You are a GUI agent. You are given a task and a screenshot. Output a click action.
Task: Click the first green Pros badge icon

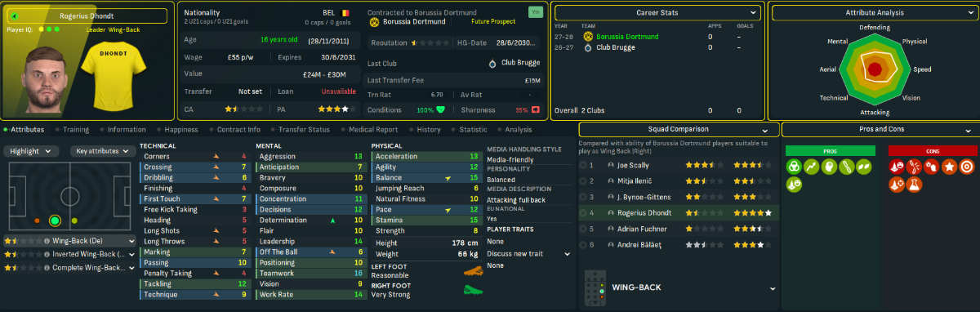click(x=793, y=166)
